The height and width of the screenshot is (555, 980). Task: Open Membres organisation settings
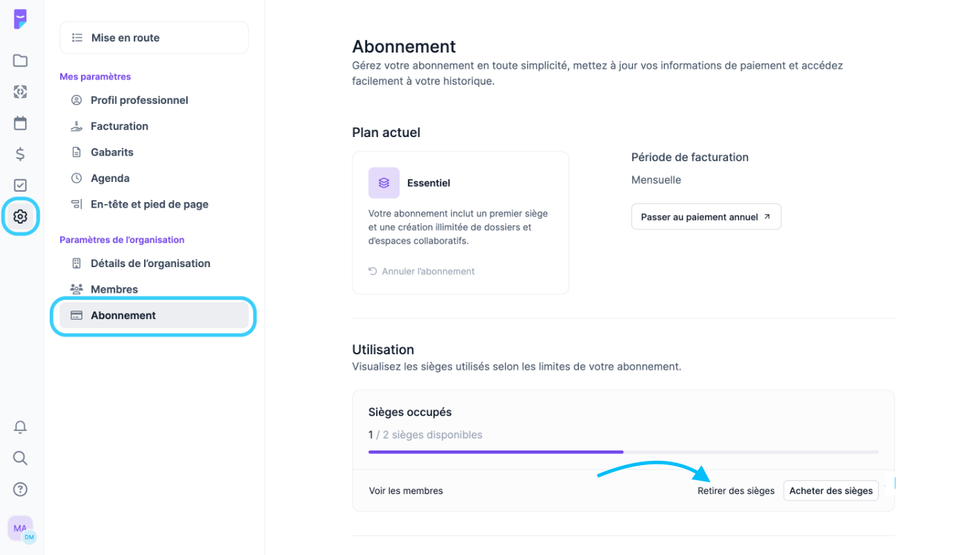click(x=114, y=289)
